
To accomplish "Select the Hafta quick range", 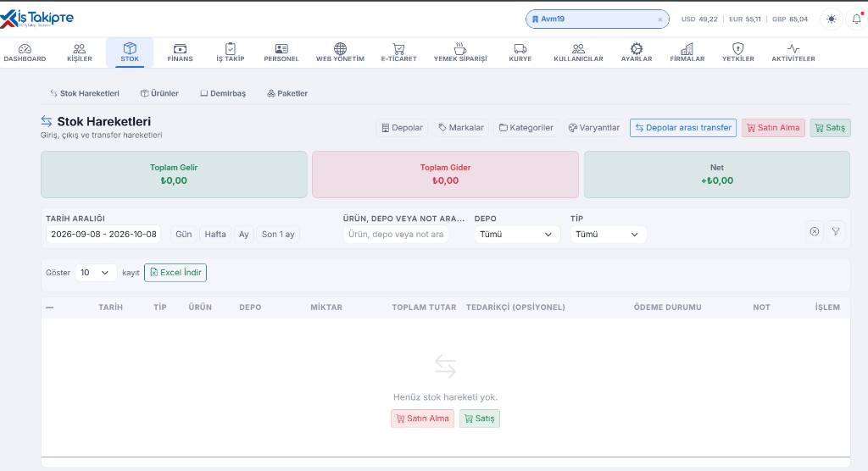I will (x=215, y=234).
